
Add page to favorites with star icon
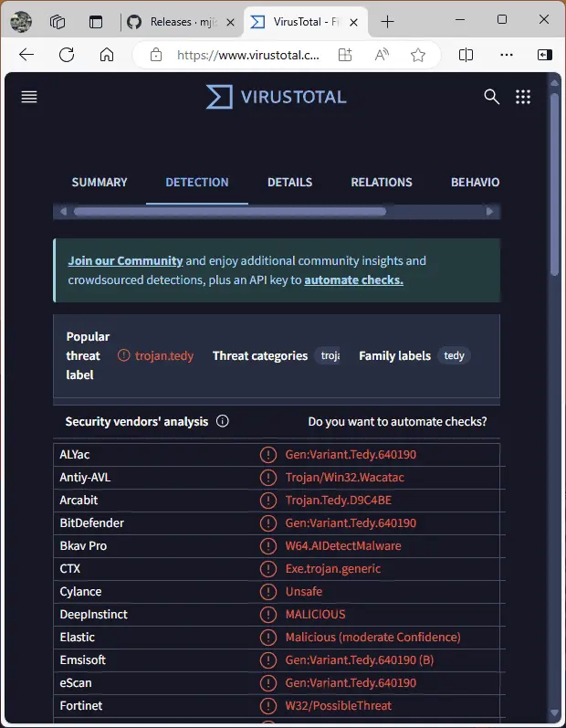coord(418,55)
